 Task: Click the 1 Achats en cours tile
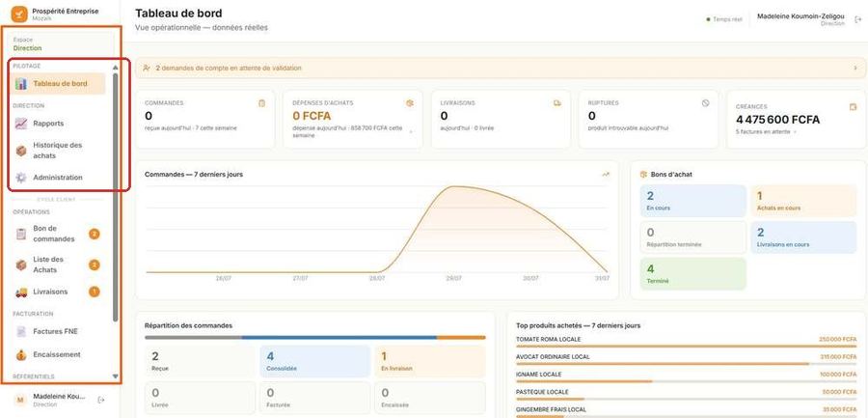click(803, 201)
